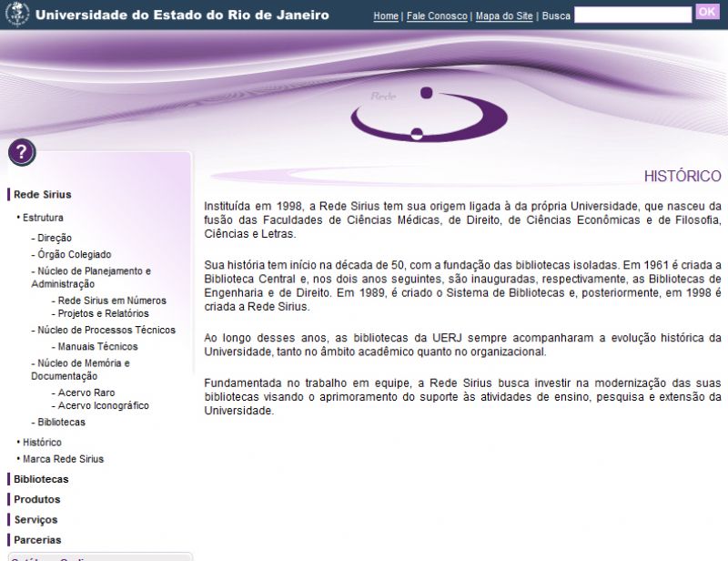This screenshot has width=728, height=561.
Task: Open Projetos e Relatórios
Action: pos(103,313)
